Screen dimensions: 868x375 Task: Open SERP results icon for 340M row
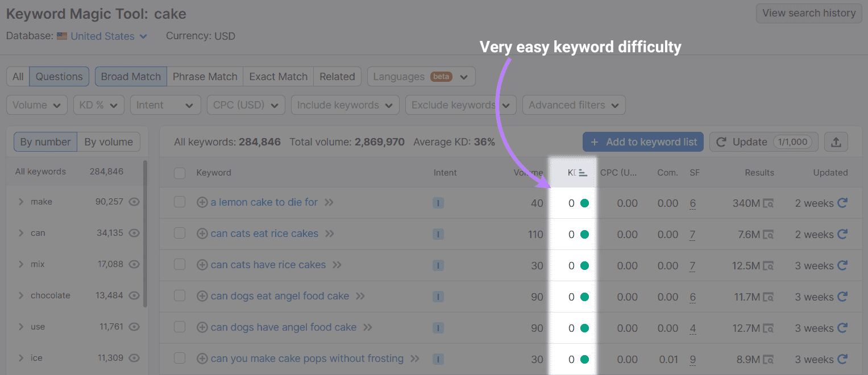768,203
